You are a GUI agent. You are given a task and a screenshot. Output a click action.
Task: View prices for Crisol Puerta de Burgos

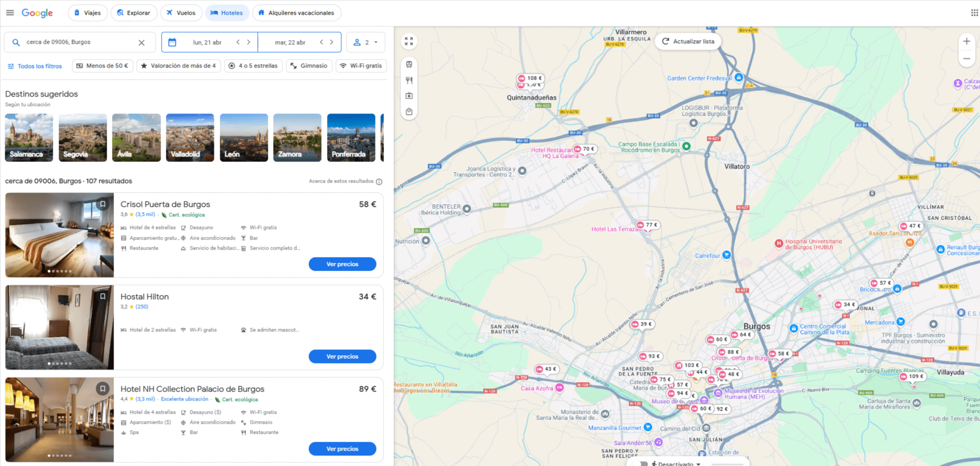pos(342,264)
